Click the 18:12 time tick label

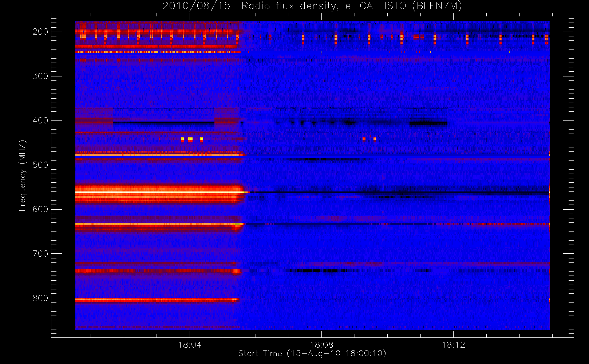(453, 345)
